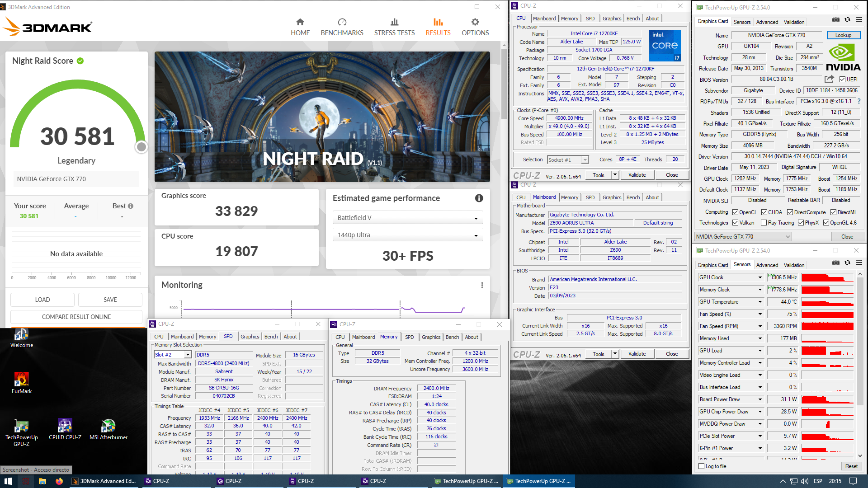Expand the GPU Temperature sensor dropdown

[760, 302]
